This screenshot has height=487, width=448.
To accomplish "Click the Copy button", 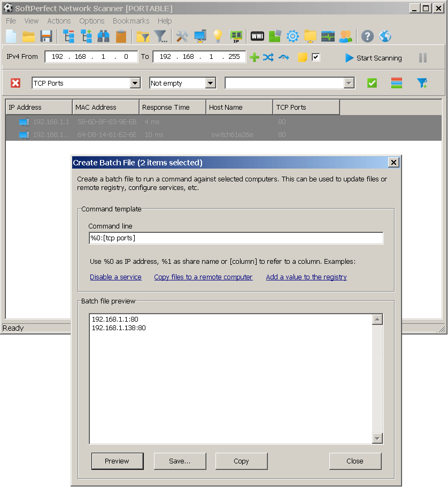I will (241, 461).
